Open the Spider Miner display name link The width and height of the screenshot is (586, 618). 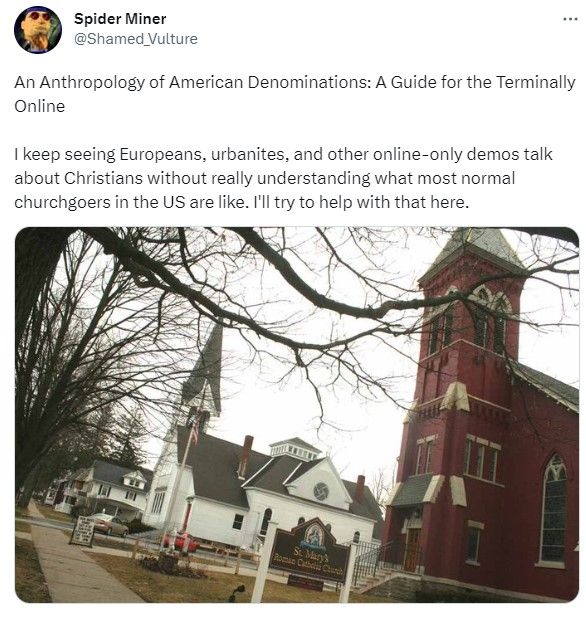pyautogui.click(x=120, y=19)
